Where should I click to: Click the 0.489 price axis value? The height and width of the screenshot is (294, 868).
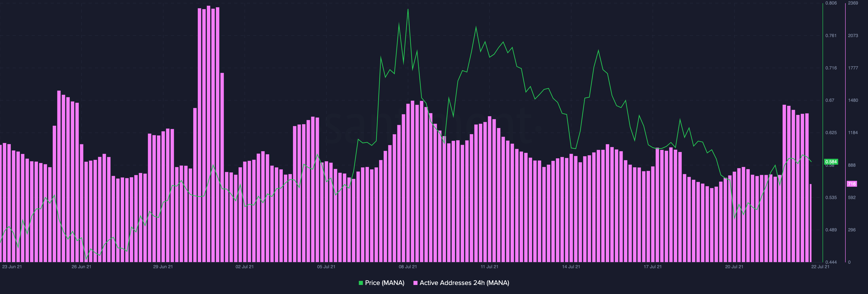[831, 230]
